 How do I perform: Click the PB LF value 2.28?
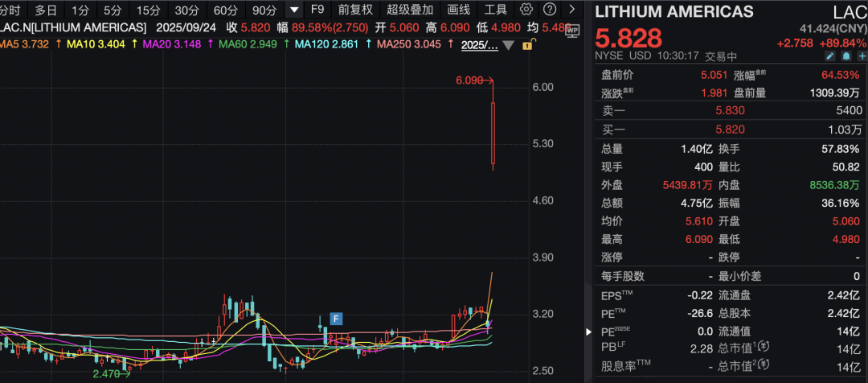pos(702,348)
